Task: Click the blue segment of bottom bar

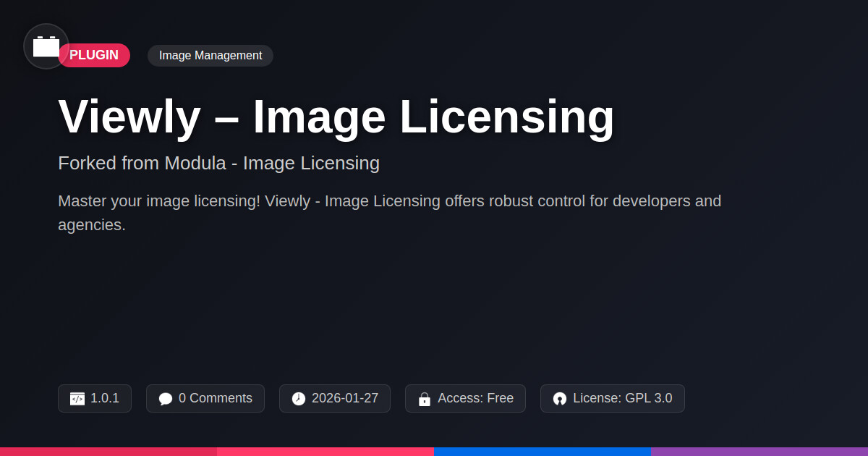Action: point(542,451)
